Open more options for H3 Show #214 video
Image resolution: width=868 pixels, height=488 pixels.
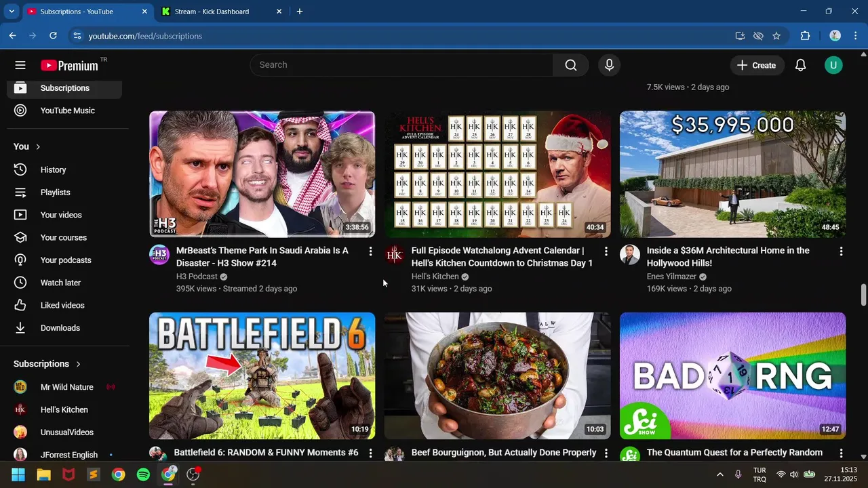[x=370, y=251]
